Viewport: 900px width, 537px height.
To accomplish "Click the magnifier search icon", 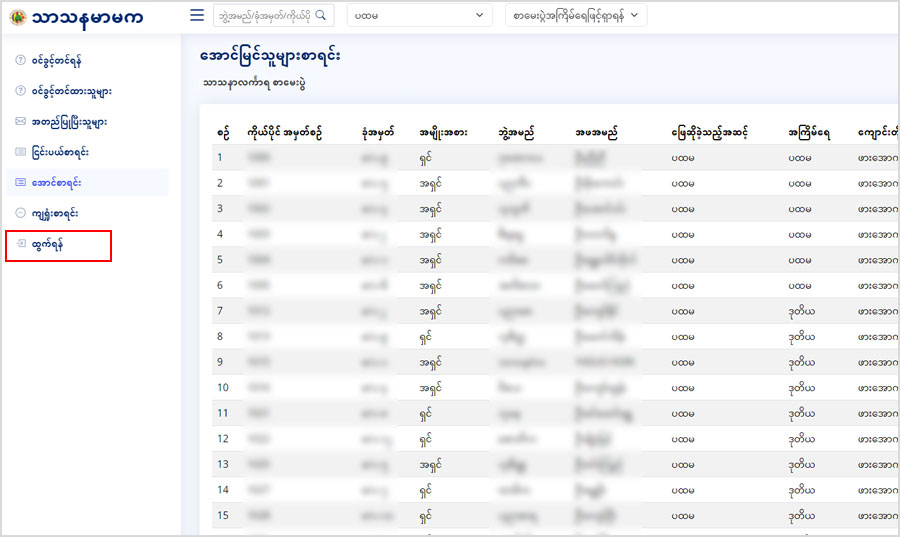I will click(321, 15).
